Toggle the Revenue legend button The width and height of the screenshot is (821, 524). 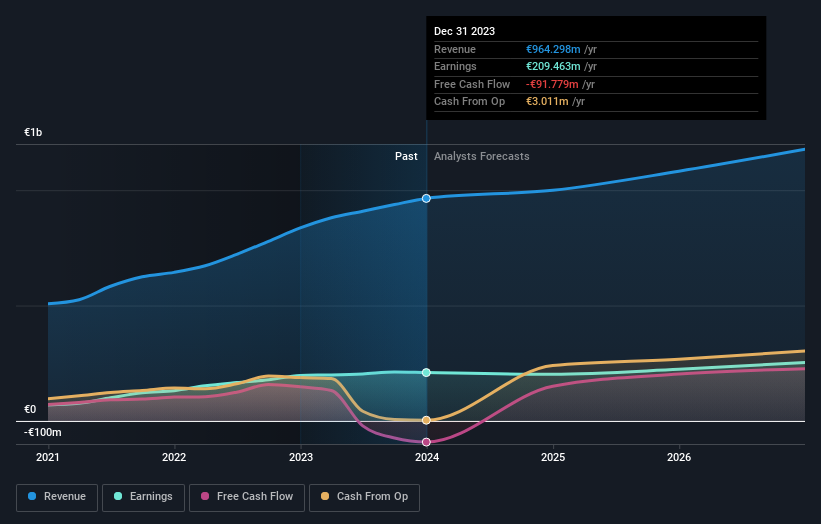(x=57, y=497)
